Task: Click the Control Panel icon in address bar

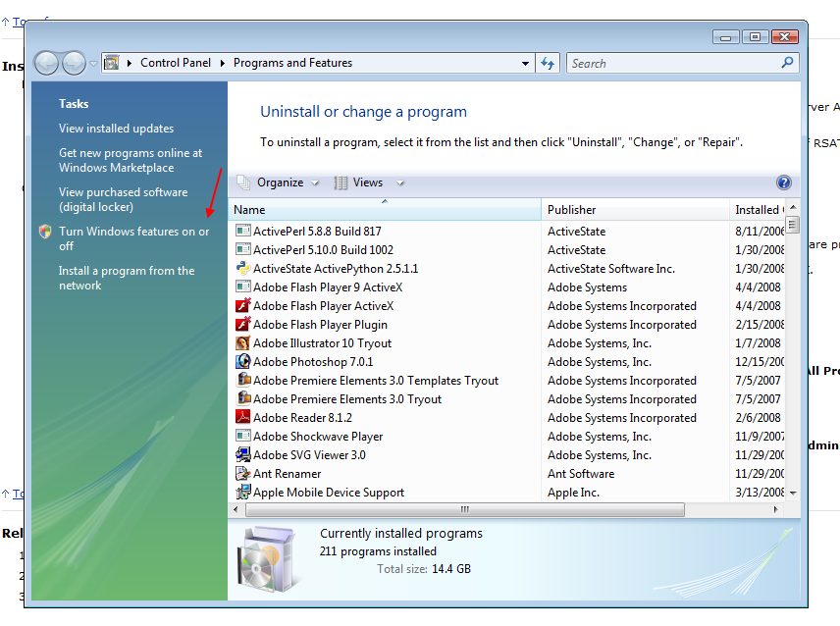Action: (x=112, y=63)
